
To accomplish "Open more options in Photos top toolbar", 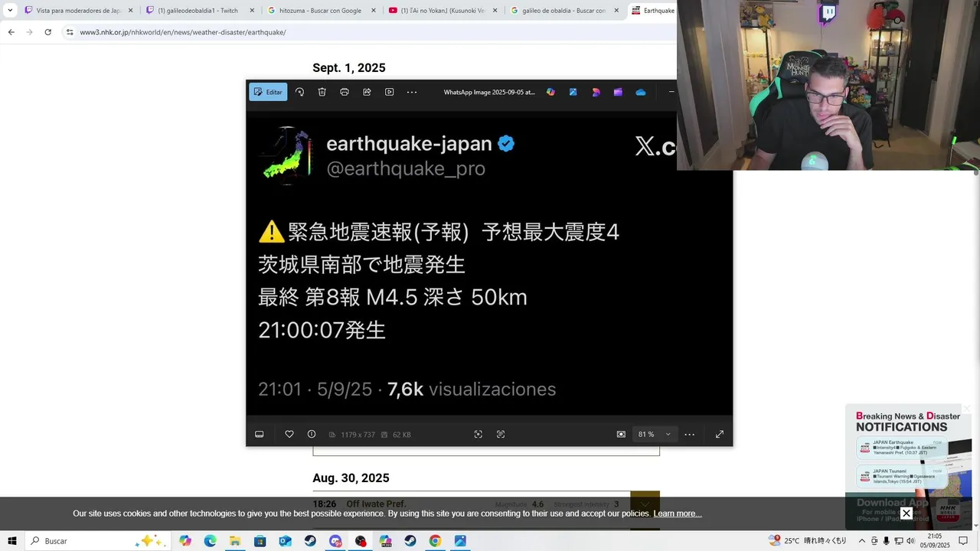I will tap(412, 92).
